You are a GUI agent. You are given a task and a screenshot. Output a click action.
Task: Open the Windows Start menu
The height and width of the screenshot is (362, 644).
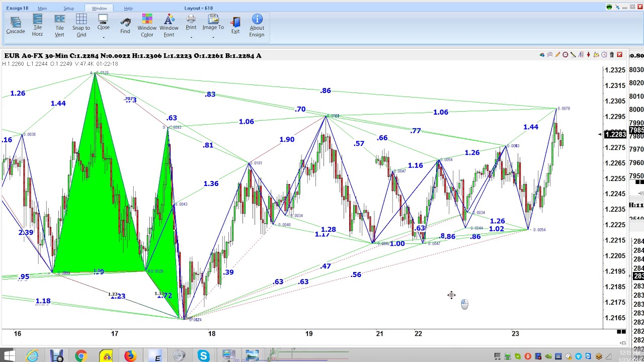pos(9,356)
